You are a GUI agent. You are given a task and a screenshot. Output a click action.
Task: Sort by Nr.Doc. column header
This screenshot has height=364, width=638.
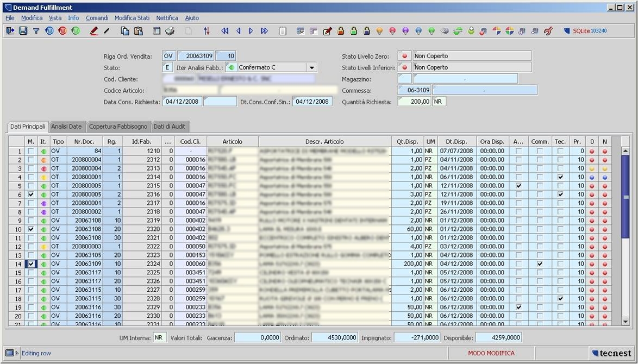click(85, 142)
